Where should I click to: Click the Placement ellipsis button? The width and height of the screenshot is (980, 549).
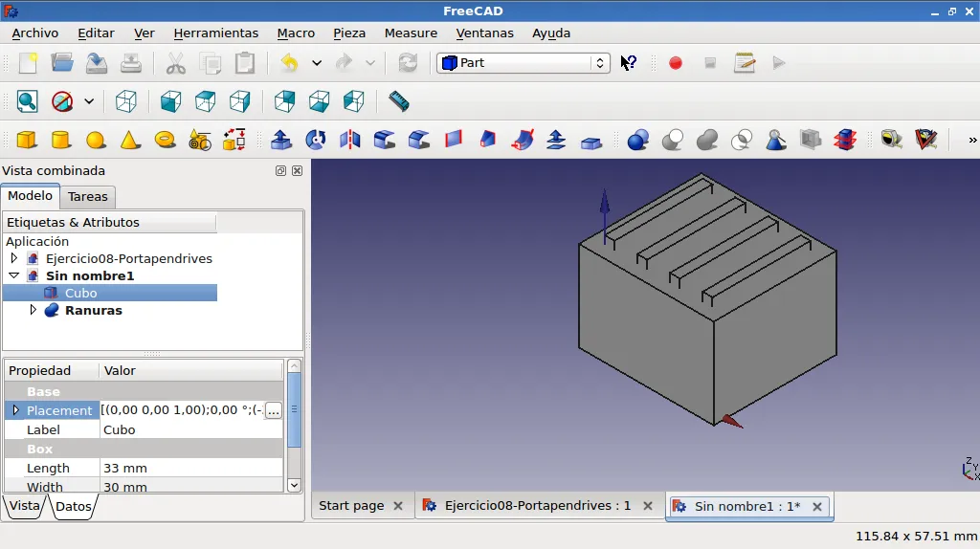tap(273, 410)
